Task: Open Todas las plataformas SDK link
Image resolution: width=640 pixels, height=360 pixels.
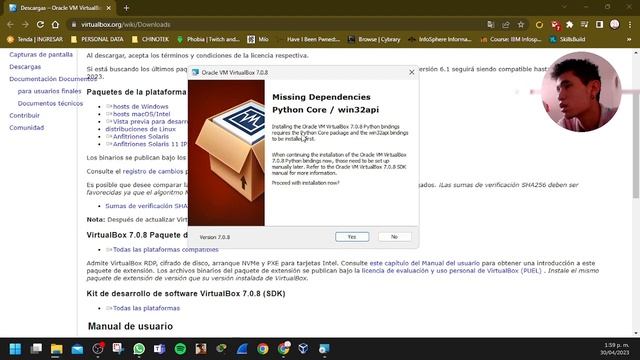Action: click(146, 308)
